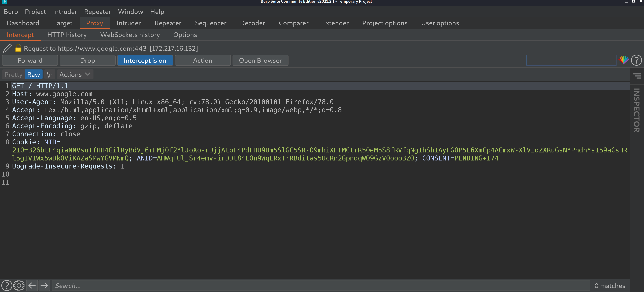Forward the intercepted request
This screenshot has height=292, width=644.
click(x=30, y=60)
